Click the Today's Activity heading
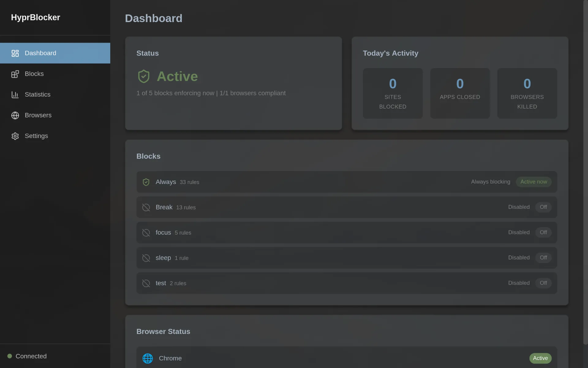 point(390,53)
